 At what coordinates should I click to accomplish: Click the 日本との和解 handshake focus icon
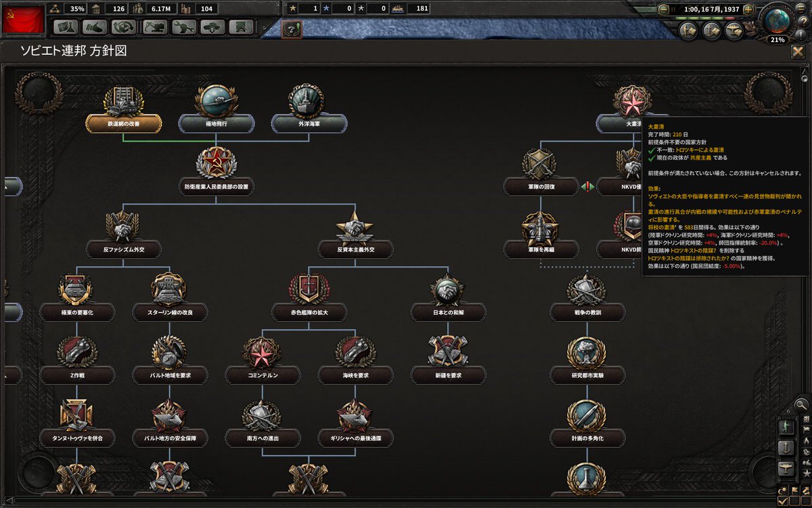click(448, 289)
